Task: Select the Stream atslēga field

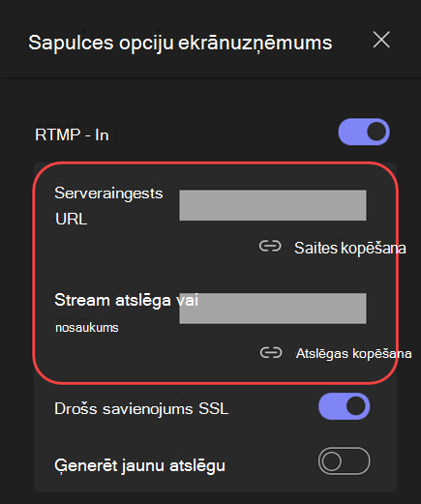Action: [x=273, y=309]
